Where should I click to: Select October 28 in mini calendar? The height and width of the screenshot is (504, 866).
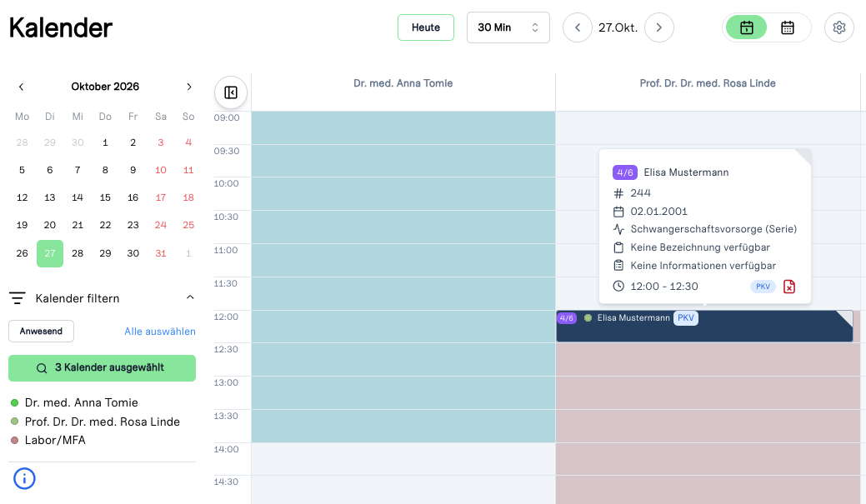tap(78, 253)
